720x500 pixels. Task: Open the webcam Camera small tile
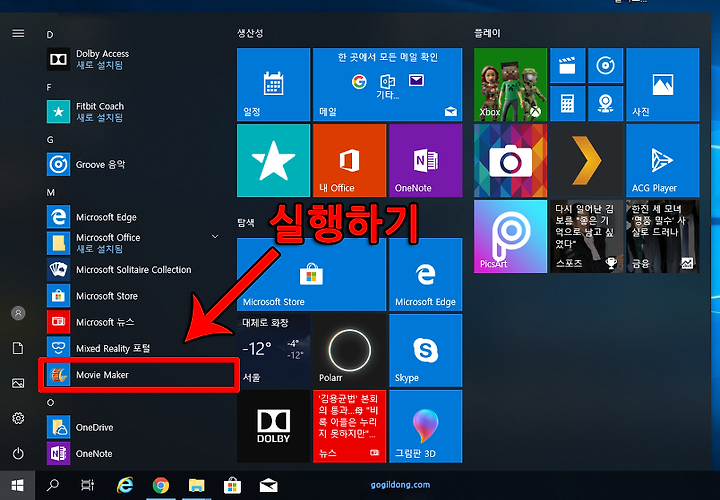click(x=605, y=103)
